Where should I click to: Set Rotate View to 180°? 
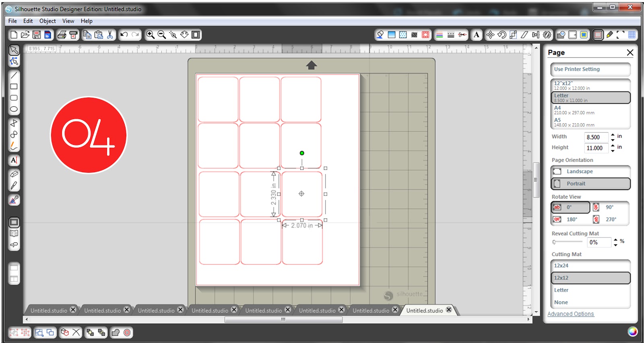coord(570,219)
